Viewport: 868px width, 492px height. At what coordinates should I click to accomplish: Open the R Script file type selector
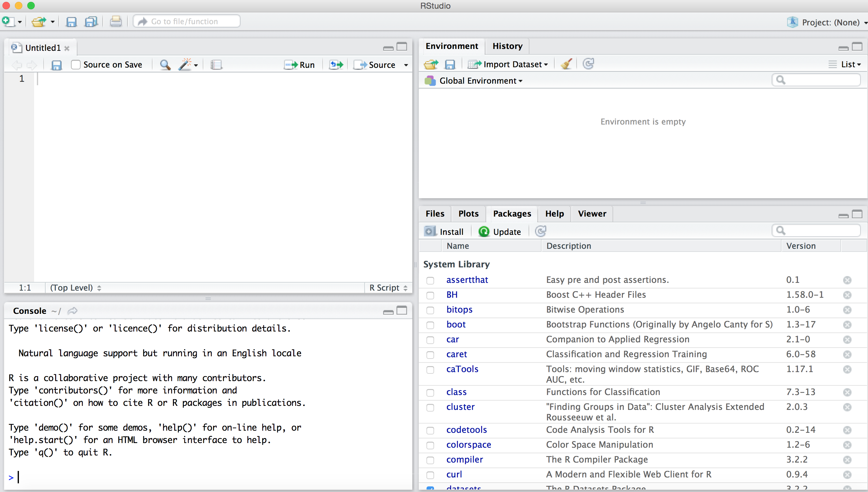coord(388,288)
